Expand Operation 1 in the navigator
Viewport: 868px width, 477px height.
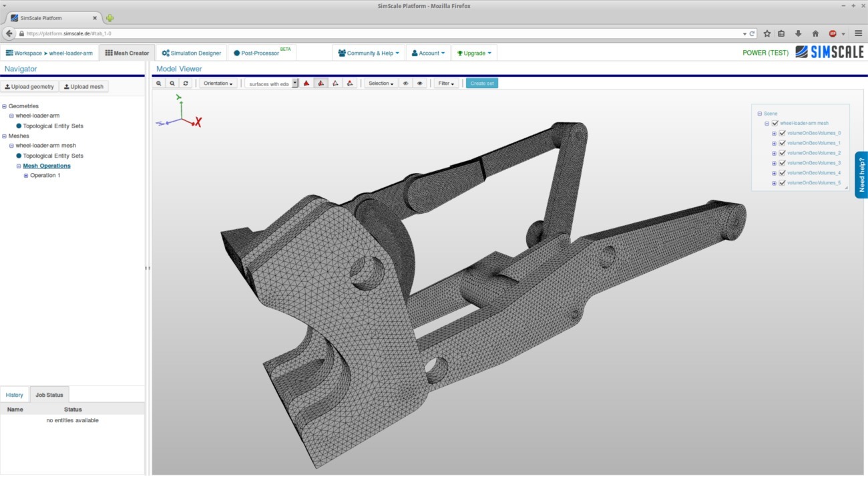coord(26,176)
